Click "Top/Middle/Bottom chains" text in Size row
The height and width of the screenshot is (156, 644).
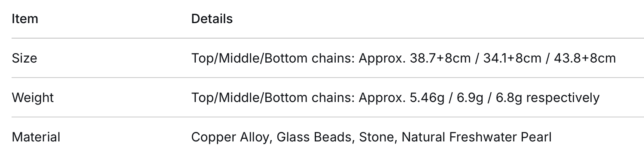pyautogui.click(x=272, y=58)
